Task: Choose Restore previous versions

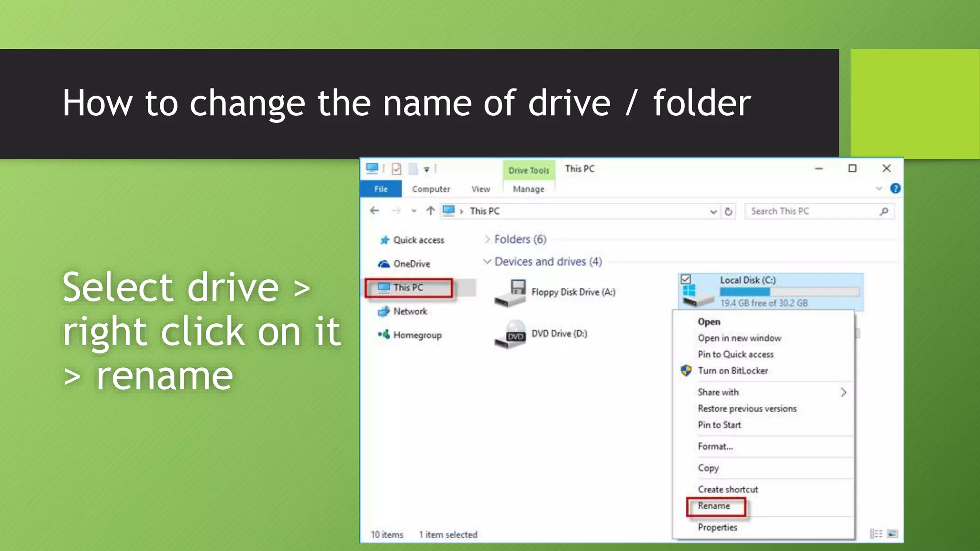Action: point(763,408)
